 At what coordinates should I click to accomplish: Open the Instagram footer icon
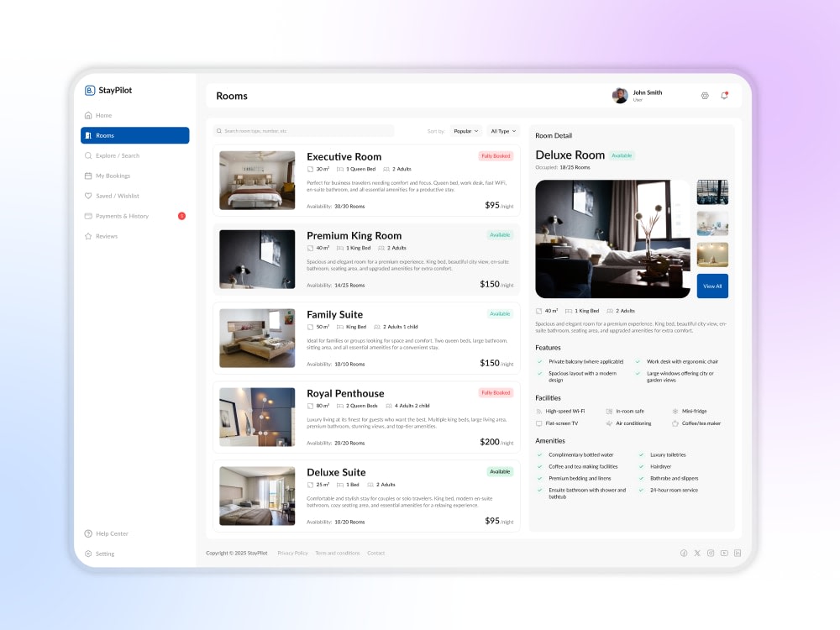click(x=711, y=554)
